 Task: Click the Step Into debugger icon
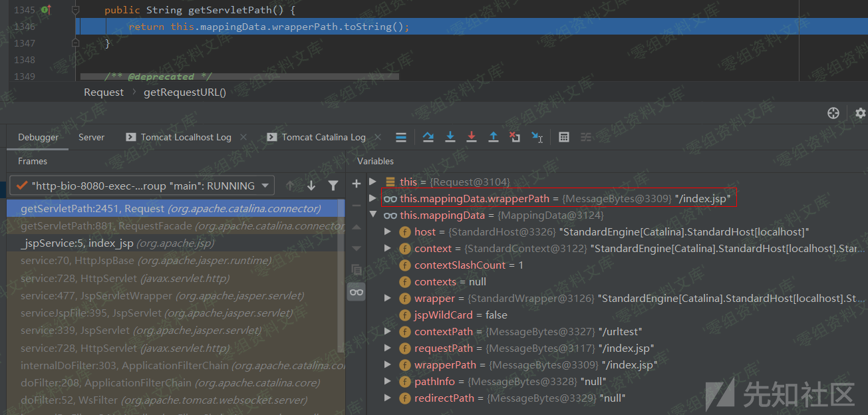450,137
